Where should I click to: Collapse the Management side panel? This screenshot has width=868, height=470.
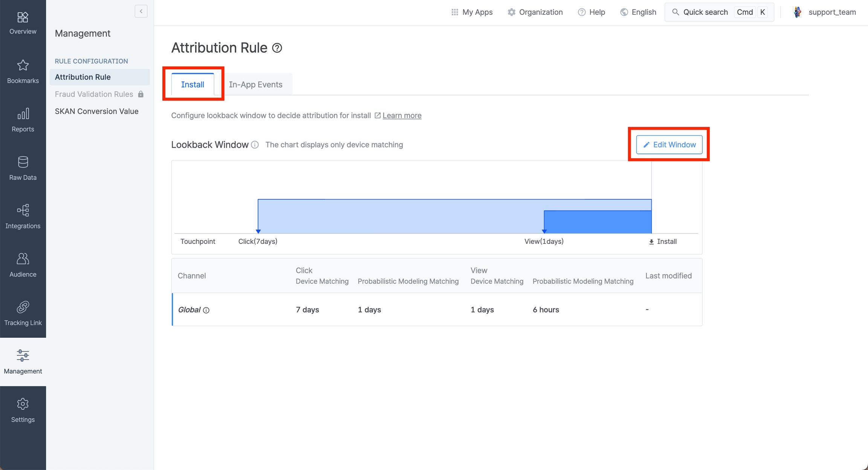(x=141, y=11)
